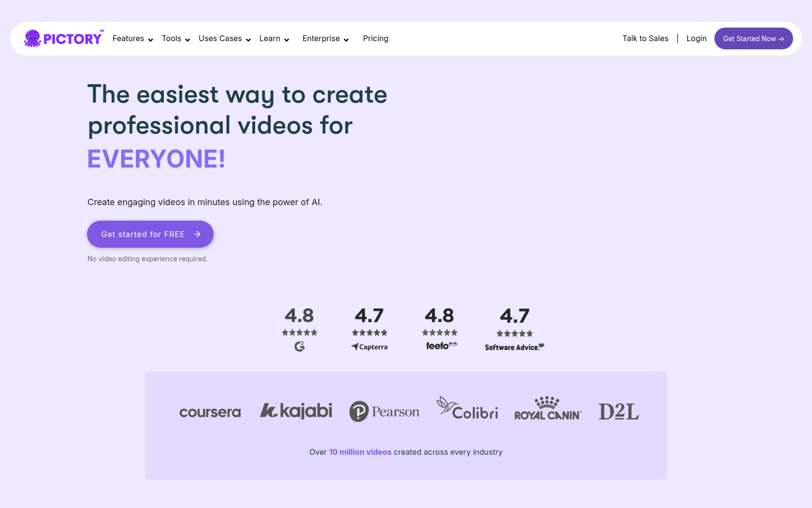Open the Uses Cases nav item
The height and width of the screenshot is (508, 812).
[220, 38]
